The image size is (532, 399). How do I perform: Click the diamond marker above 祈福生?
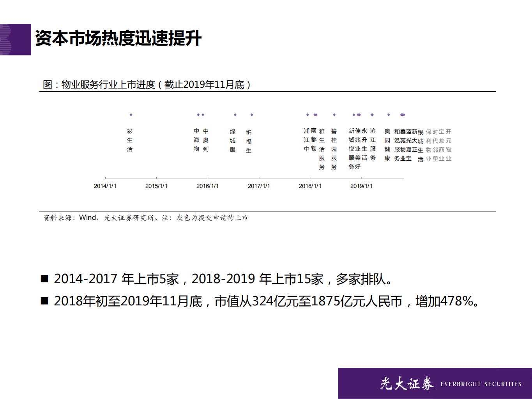[251, 115]
